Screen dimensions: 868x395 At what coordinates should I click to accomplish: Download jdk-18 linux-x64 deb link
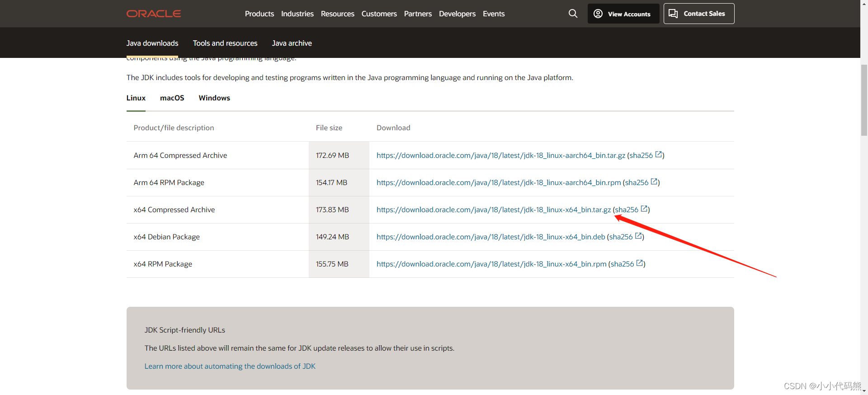click(x=491, y=237)
